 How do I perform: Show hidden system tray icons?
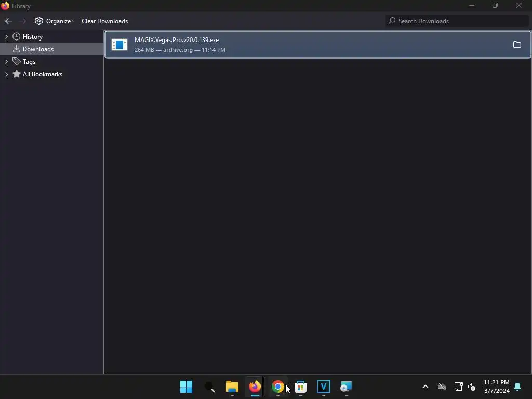(x=425, y=387)
